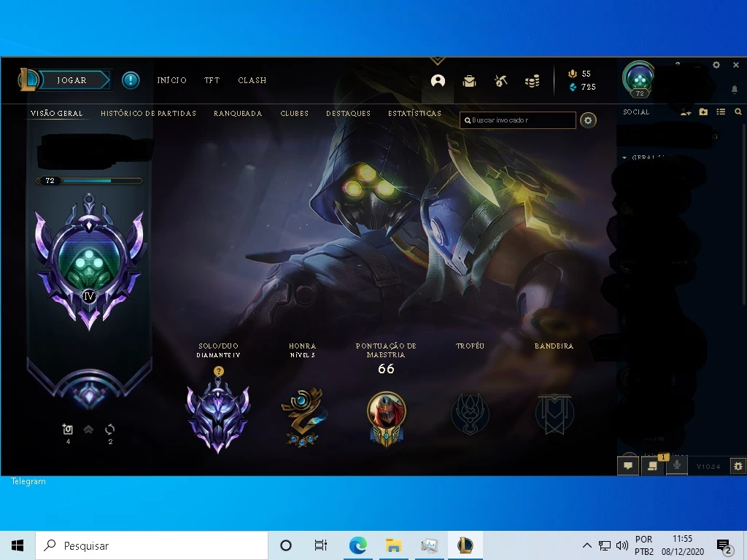The width and height of the screenshot is (747, 560).
Task: Click the summoner avatar in top right
Action: tap(639, 78)
